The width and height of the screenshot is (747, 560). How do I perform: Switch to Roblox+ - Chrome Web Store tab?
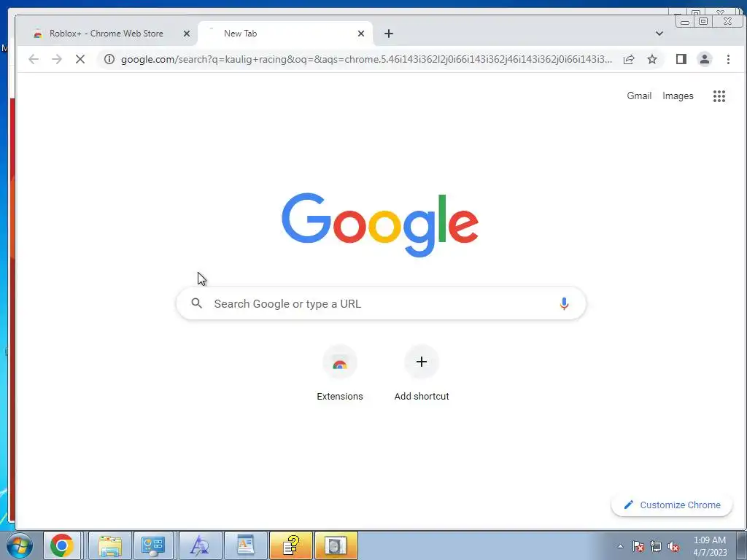click(x=107, y=34)
